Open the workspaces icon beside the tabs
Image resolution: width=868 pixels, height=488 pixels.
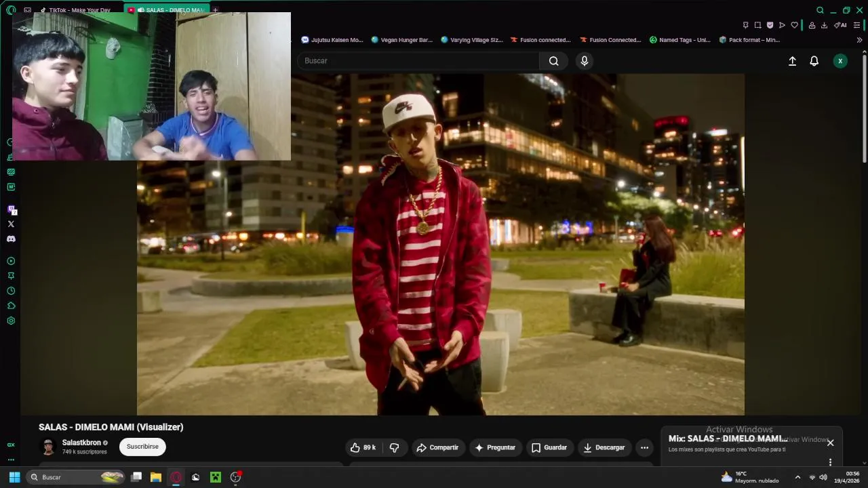(x=27, y=10)
